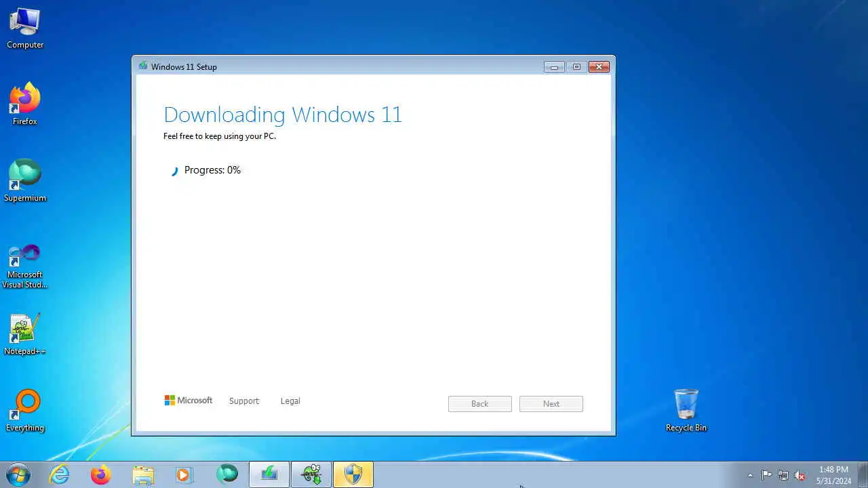Open Firefox from the taskbar

[x=101, y=474]
